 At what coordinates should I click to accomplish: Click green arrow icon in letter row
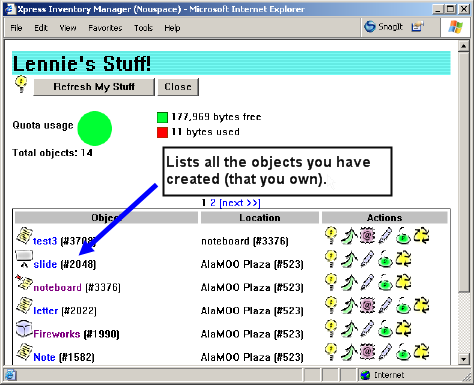[349, 306]
